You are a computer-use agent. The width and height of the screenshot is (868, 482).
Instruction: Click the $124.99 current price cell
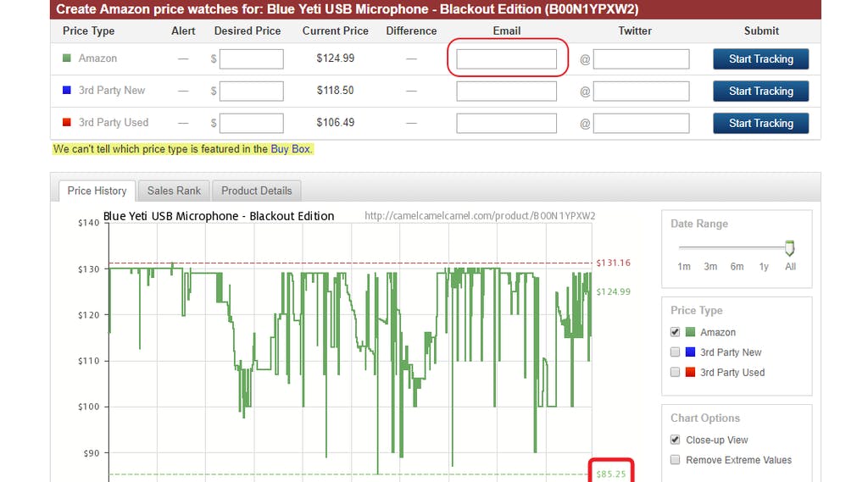[336, 58]
